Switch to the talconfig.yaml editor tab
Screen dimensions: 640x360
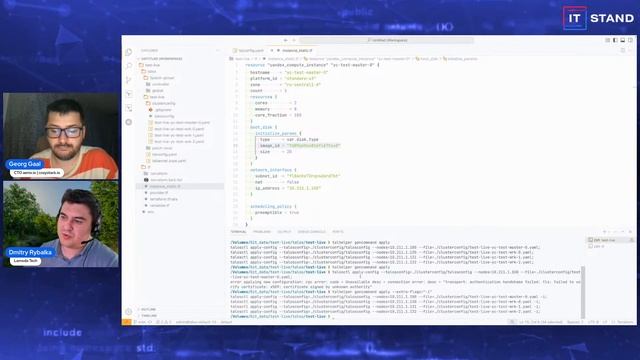tap(249, 51)
